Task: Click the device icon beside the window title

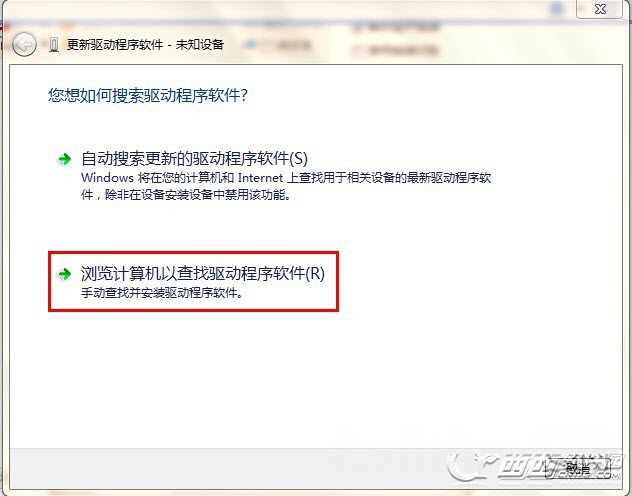Action: click(x=54, y=45)
